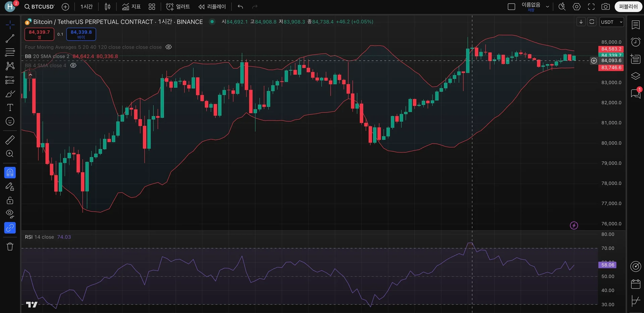This screenshot has height=313, width=644.
Task: Expand the layout name dropdown arrow
Action: pyautogui.click(x=547, y=7)
